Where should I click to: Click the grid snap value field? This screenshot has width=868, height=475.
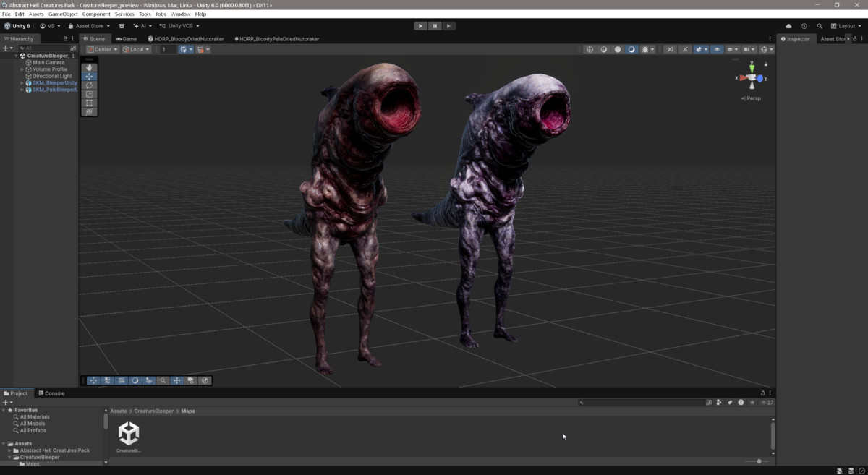[x=168, y=49]
